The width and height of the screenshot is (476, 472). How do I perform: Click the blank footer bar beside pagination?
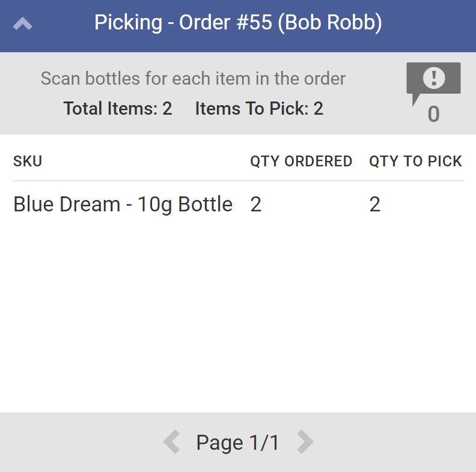[x=78, y=443]
